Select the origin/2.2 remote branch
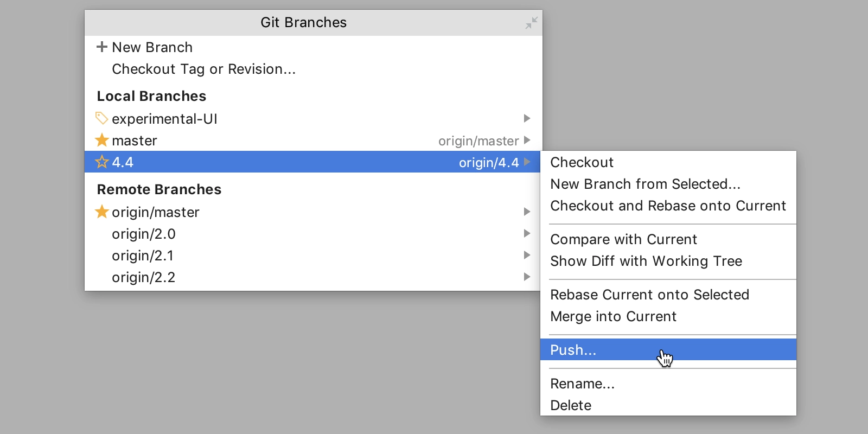This screenshot has height=434, width=868. [144, 277]
